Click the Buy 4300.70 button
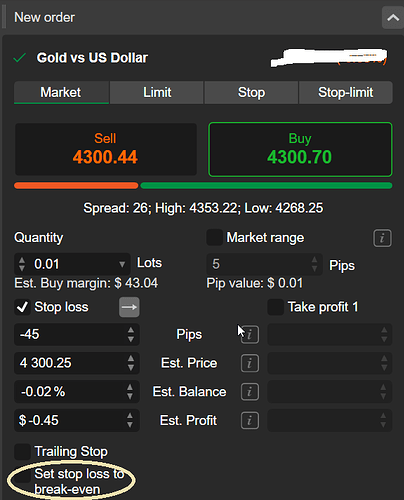Image resolution: width=404 pixels, height=500 pixels. click(300, 149)
